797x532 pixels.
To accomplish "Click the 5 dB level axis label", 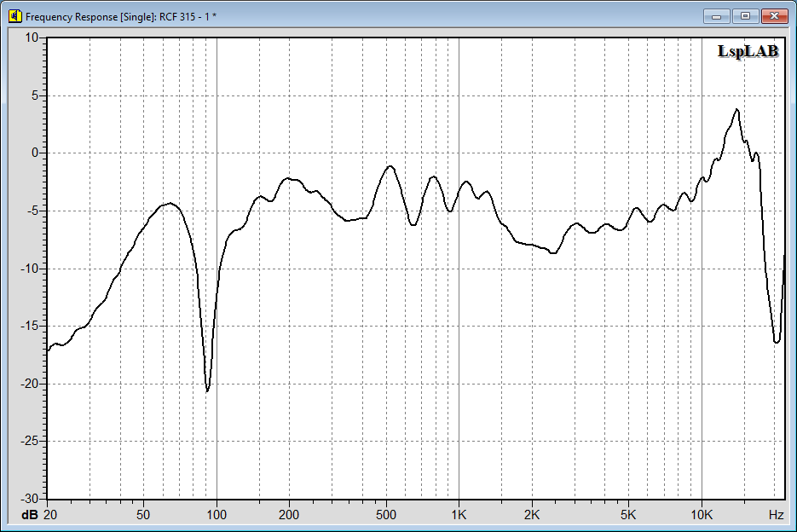I will (x=35, y=95).
